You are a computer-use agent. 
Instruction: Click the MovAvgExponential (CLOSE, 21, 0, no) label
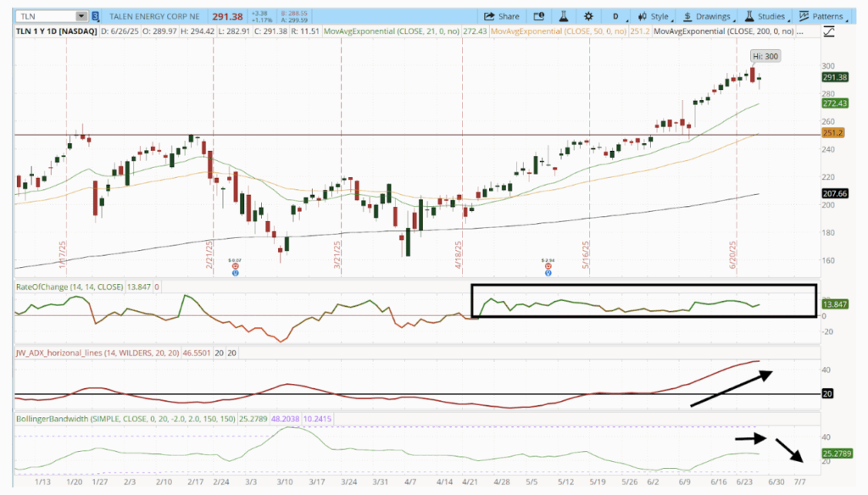click(x=392, y=31)
